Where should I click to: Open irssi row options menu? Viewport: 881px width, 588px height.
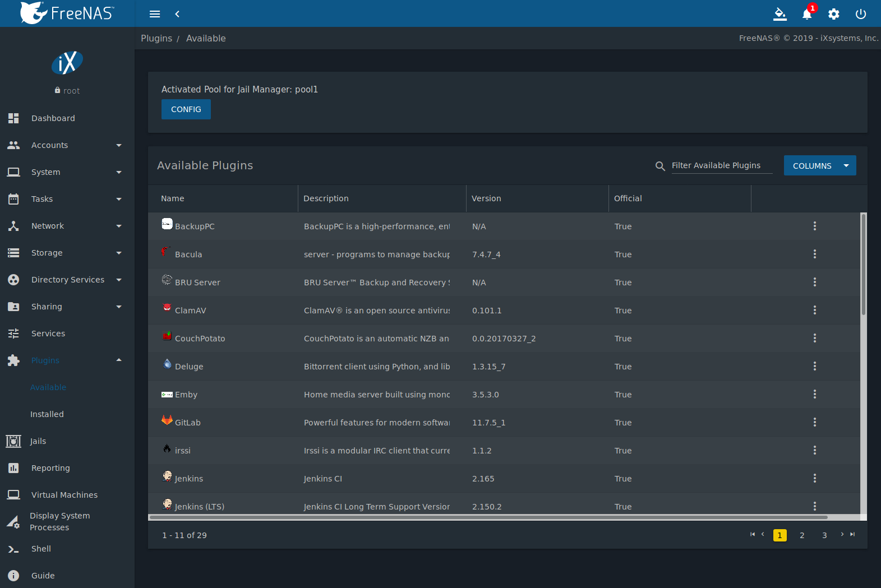(x=815, y=450)
